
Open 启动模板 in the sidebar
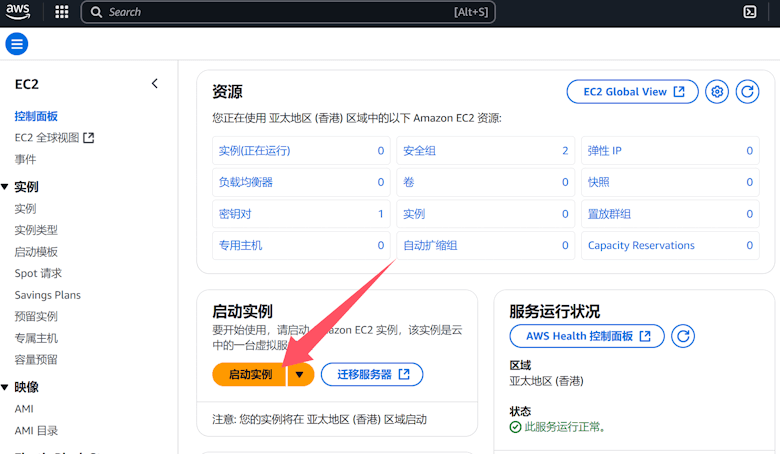(x=36, y=252)
